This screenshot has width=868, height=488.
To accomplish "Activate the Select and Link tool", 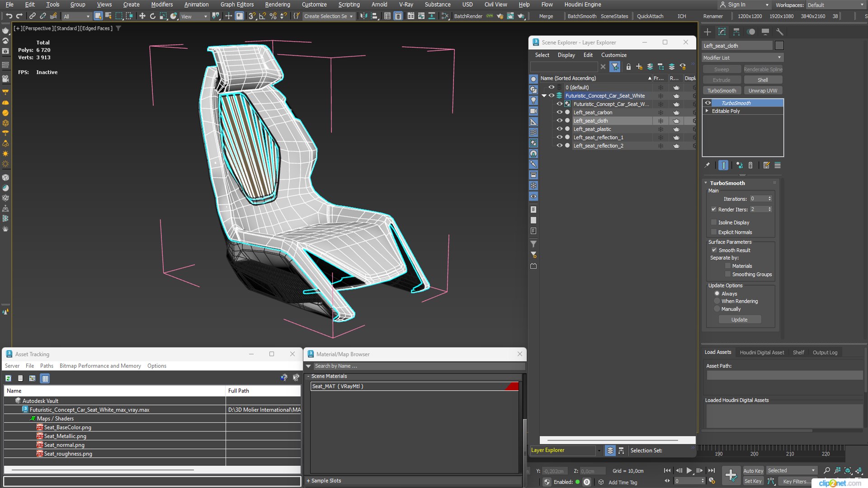I will click(32, 16).
